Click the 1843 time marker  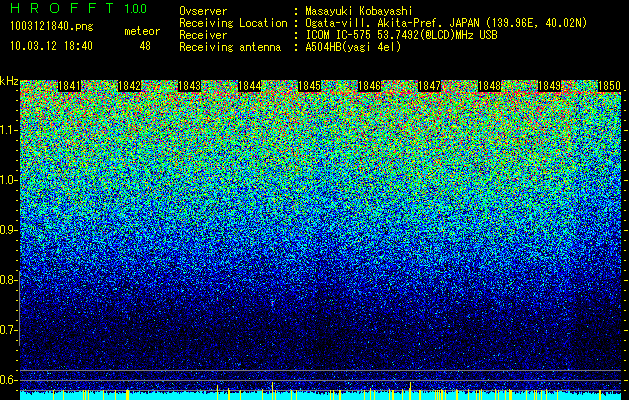coord(189,86)
